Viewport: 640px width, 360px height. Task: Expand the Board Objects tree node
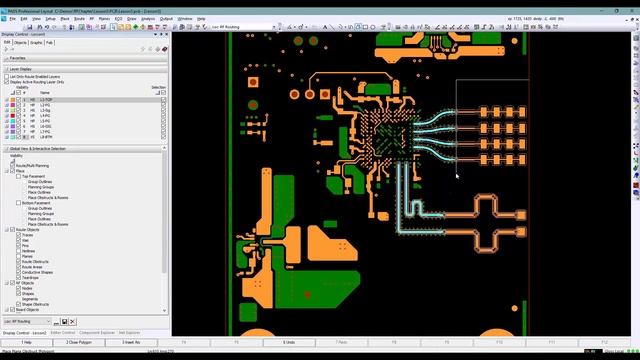7,309
